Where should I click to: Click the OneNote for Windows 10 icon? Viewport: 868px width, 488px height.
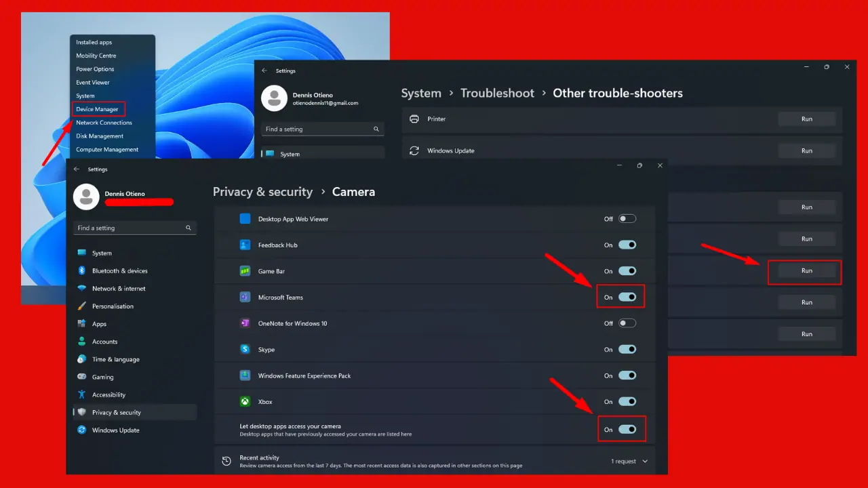[x=245, y=323]
